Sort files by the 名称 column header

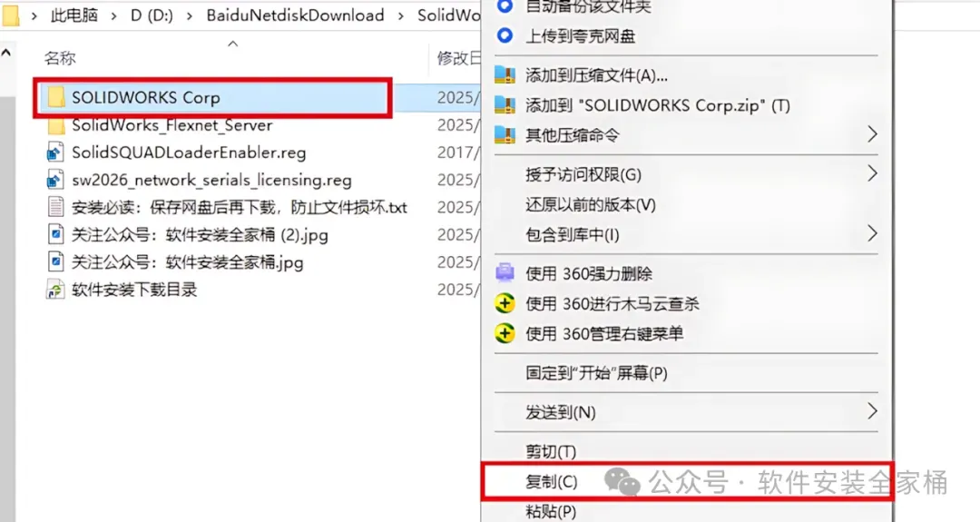(60, 58)
